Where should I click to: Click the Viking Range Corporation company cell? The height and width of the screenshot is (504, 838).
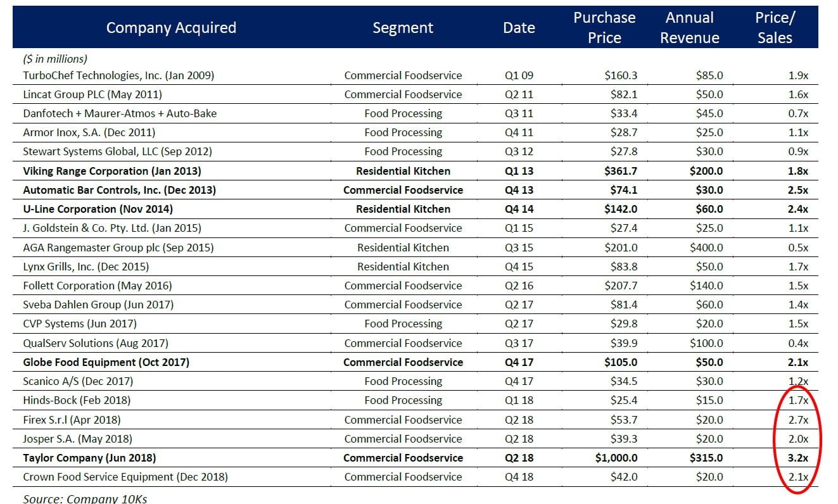pyautogui.click(x=111, y=171)
